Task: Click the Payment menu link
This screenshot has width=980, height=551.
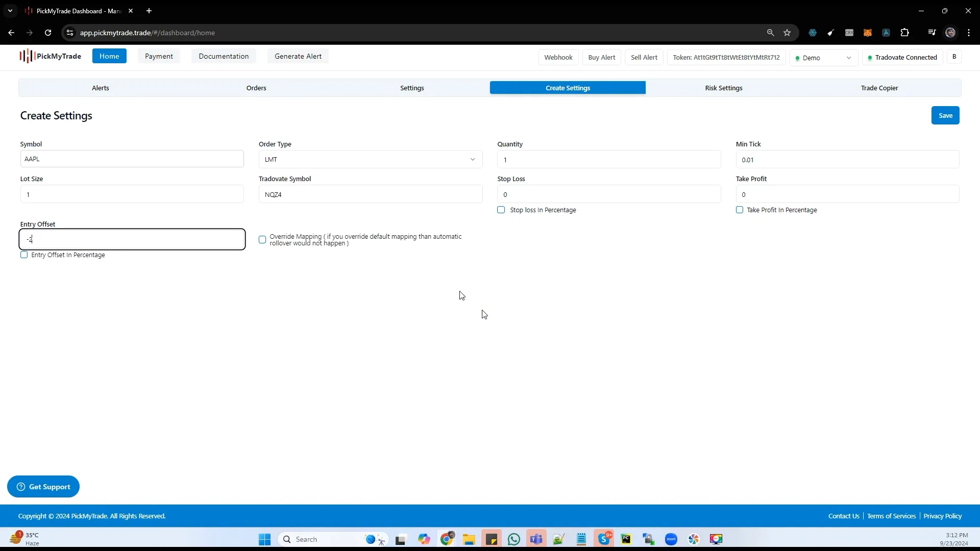Action: 159,56
